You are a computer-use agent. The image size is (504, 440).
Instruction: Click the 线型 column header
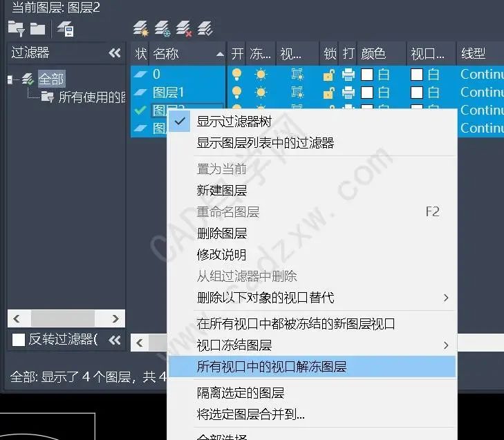[x=480, y=53]
